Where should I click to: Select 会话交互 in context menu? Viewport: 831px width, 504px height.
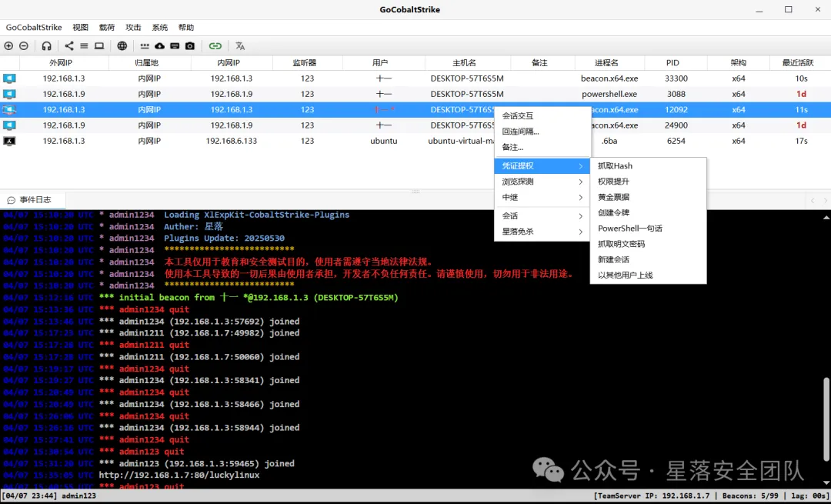click(x=542, y=115)
